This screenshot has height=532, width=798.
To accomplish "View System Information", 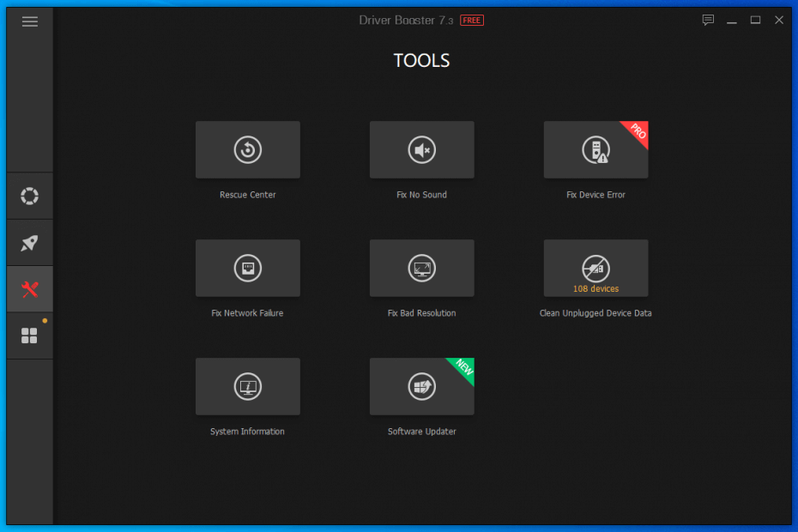I will coord(248,386).
